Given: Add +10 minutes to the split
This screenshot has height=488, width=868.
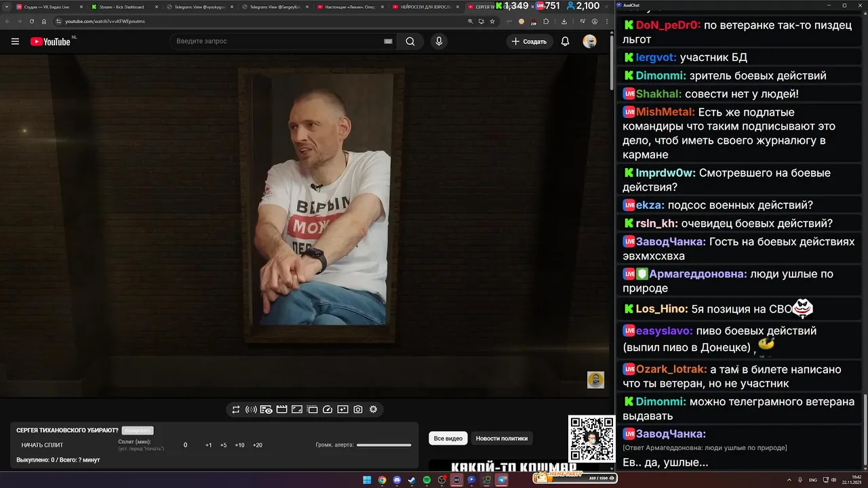Looking at the screenshot, I should click(x=239, y=445).
